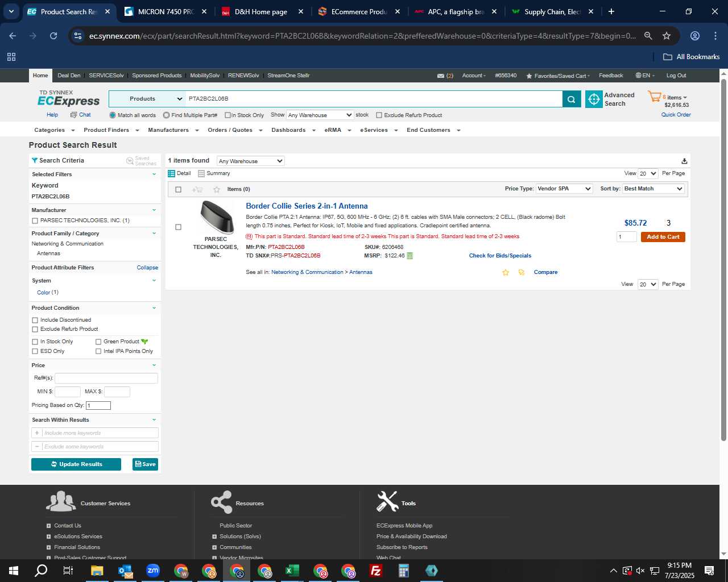
Task: Select the product row checkbox
Action: click(x=178, y=227)
